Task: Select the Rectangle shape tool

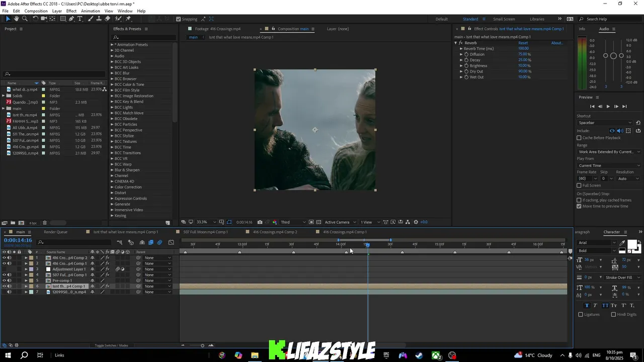Action: tap(63, 19)
